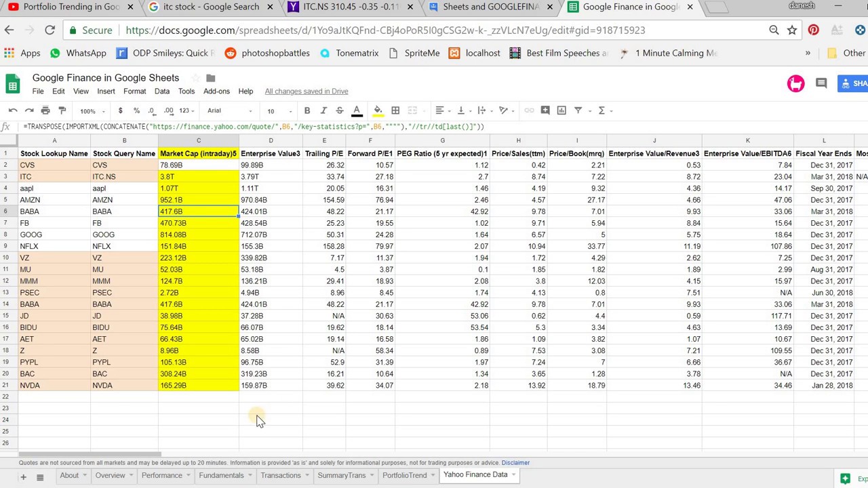Click the move to folder icon
Screen dimensions: 868x488
[x=210, y=78]
